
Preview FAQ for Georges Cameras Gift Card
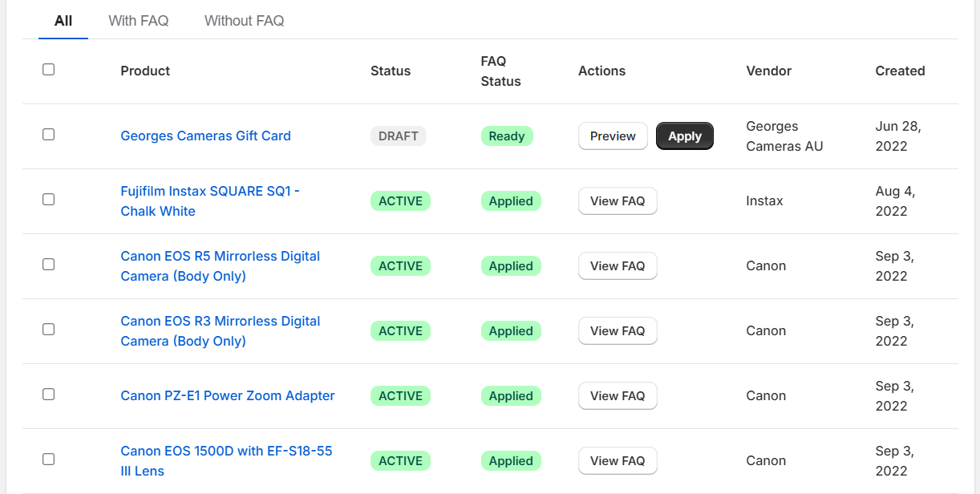click(613, 136)
